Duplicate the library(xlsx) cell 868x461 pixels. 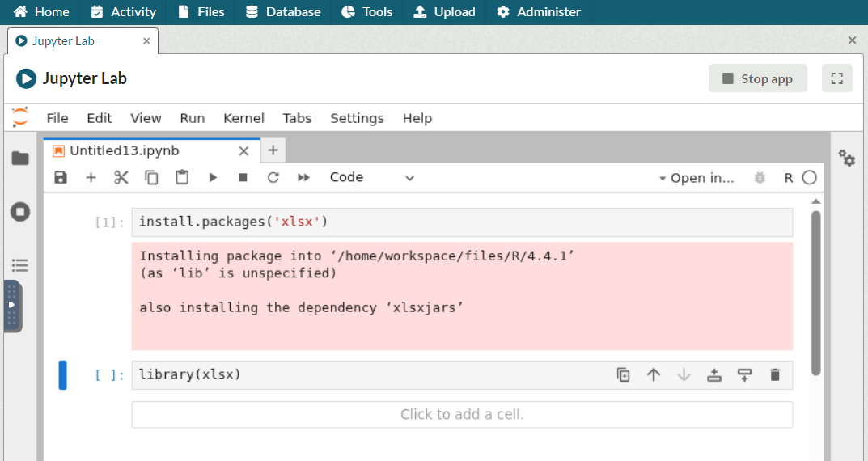(624, 374)
